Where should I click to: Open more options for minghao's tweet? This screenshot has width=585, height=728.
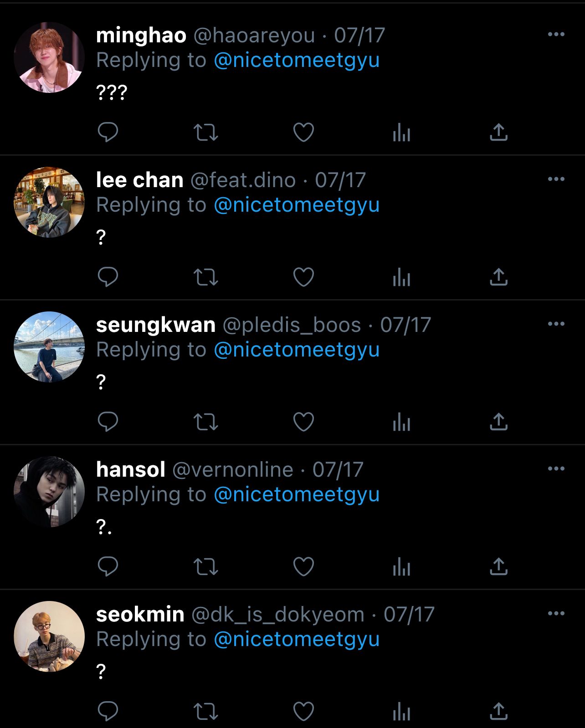coord(556,35)
